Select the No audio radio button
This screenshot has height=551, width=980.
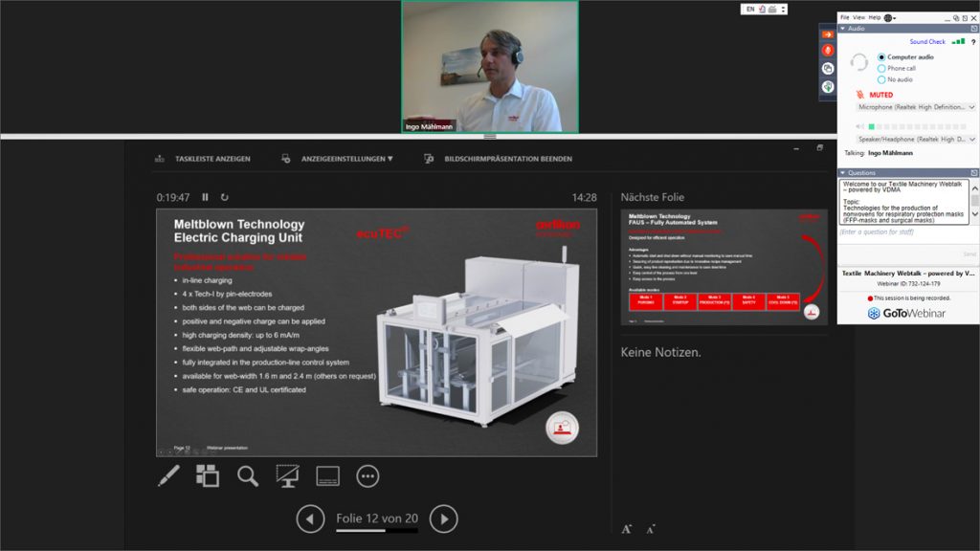881,79
